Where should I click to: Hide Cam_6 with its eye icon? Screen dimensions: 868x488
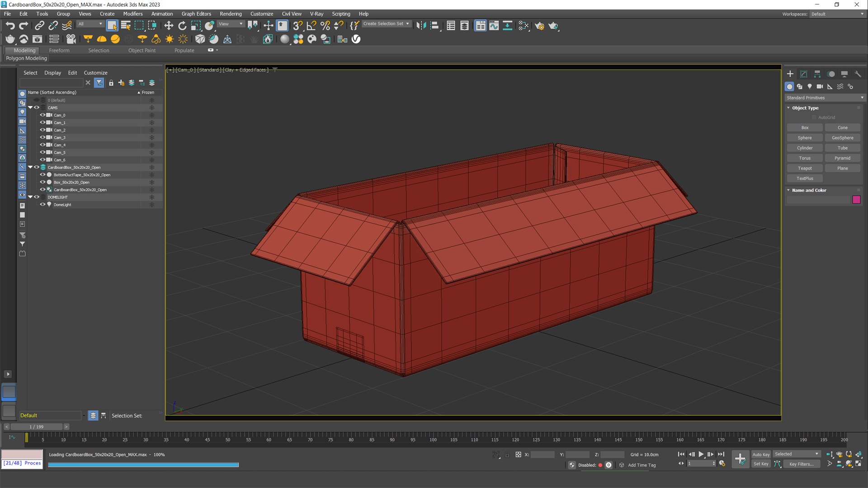coord(42,160)
